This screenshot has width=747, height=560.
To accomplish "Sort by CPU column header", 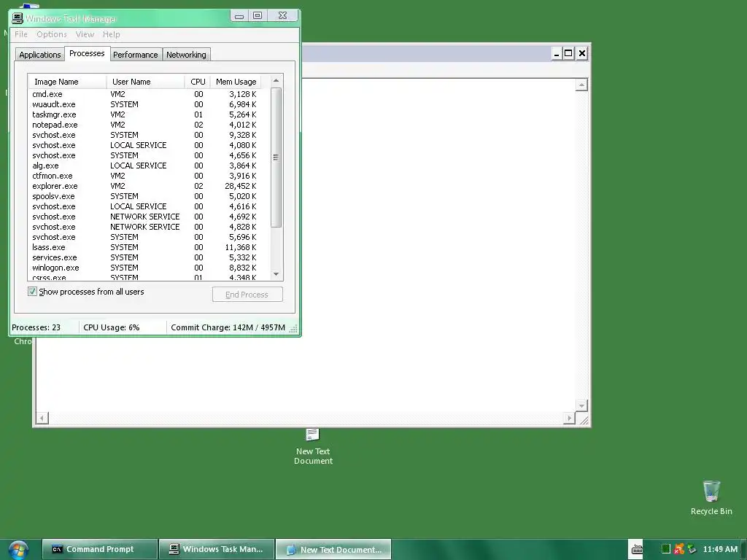I will 198,82.
